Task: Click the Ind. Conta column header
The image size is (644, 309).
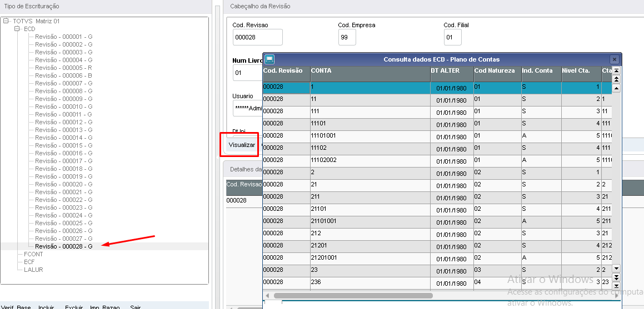Action: pyautogui.click(x=541, y=74)
